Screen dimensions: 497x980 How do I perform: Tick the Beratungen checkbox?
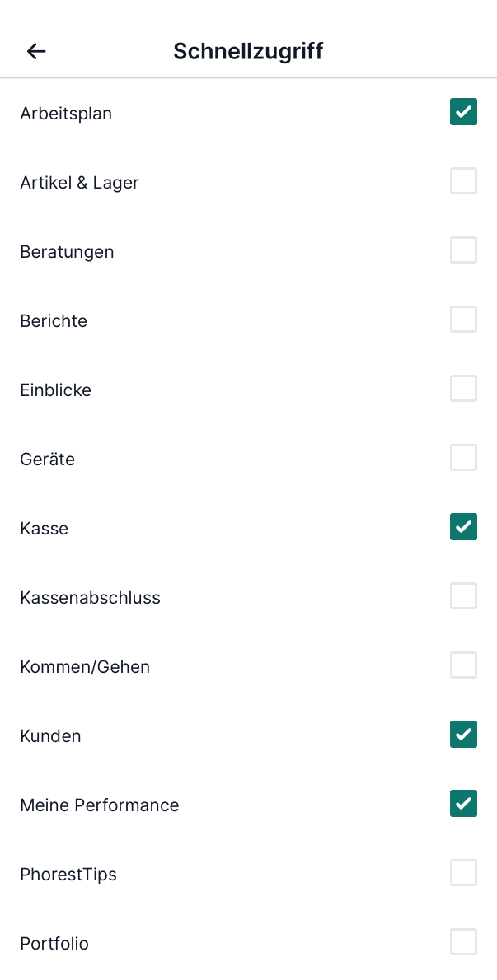pyautogui.click(x=463, y=250)
